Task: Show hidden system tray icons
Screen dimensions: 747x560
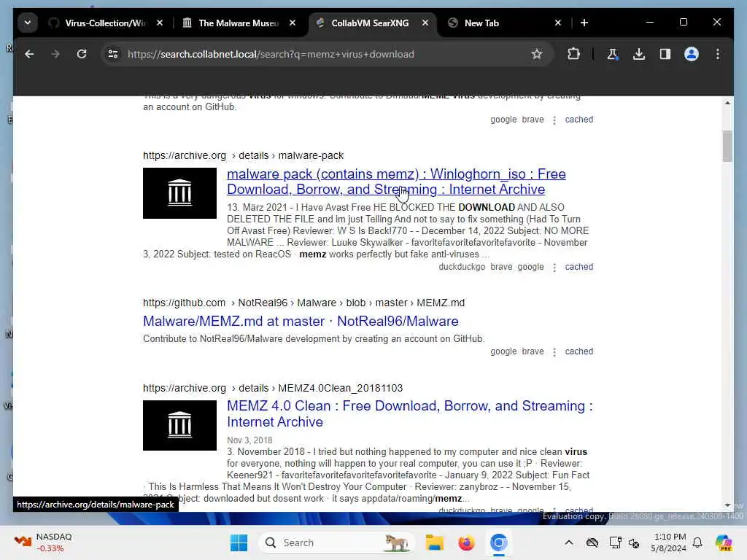Action: tap(569, 542)
